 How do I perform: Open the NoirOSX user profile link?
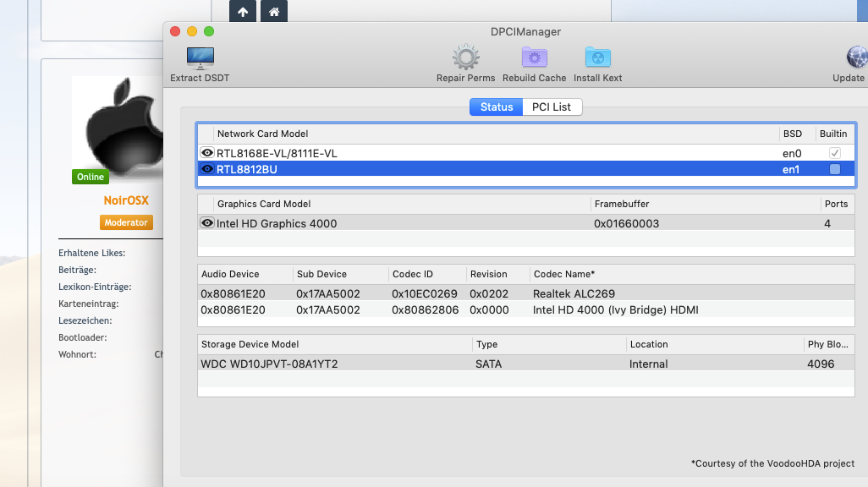tap(125, 201)
